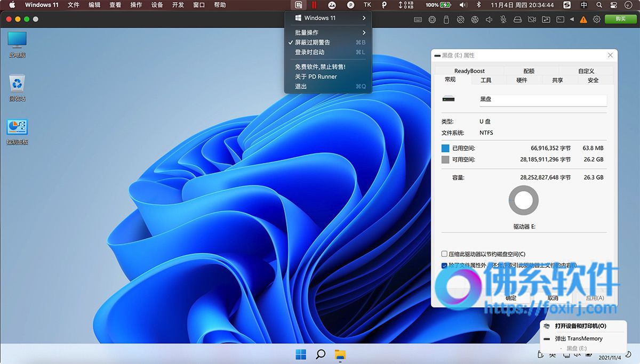Click the mountain picture menu bar icon
The width and height of the screenshot is (640, 364).
coord(332,5)
